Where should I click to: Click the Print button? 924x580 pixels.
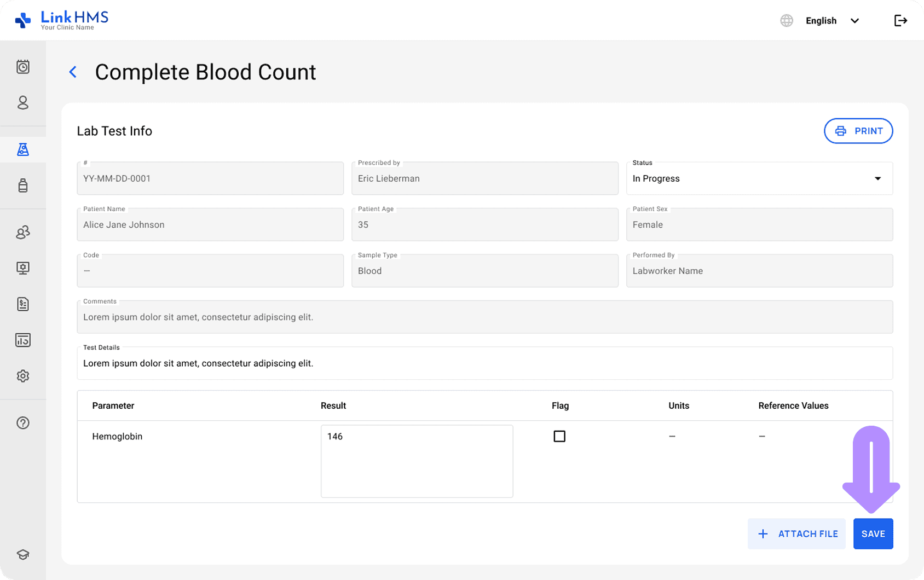click(x=858, y=131)
